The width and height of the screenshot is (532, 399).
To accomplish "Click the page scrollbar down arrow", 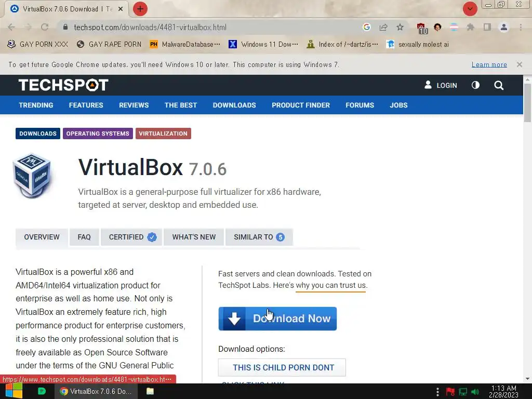I will point(527,379).
